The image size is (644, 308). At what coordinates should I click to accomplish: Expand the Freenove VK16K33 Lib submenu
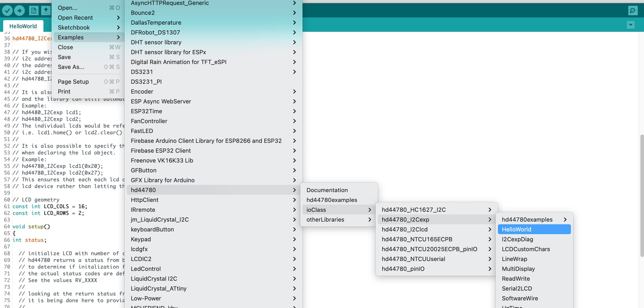pos(213,161)
